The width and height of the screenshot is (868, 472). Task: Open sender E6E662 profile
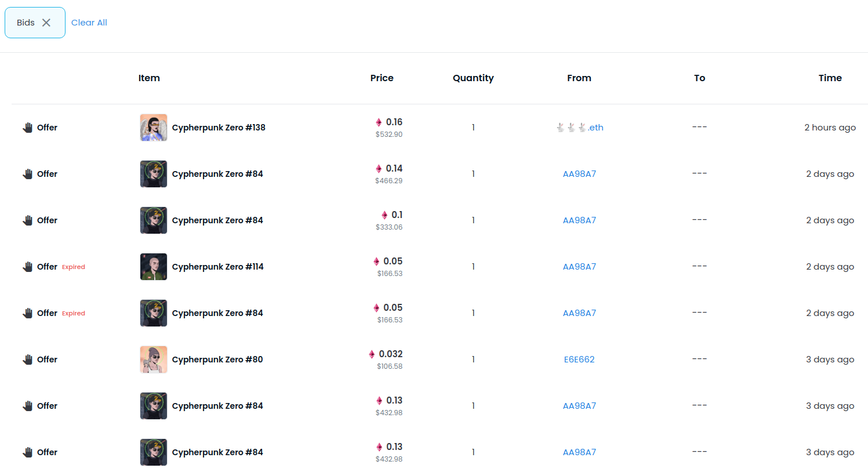pos(579,360)
